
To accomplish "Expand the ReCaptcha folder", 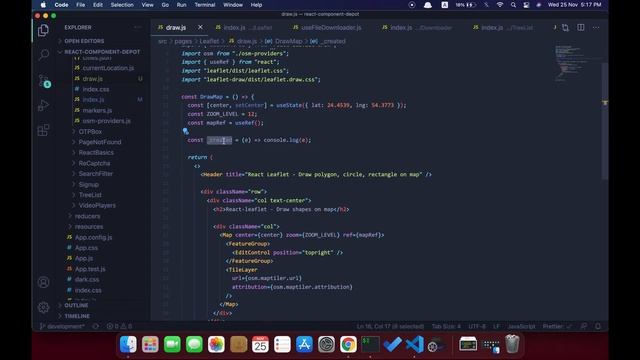I will (x=94, y=163).
